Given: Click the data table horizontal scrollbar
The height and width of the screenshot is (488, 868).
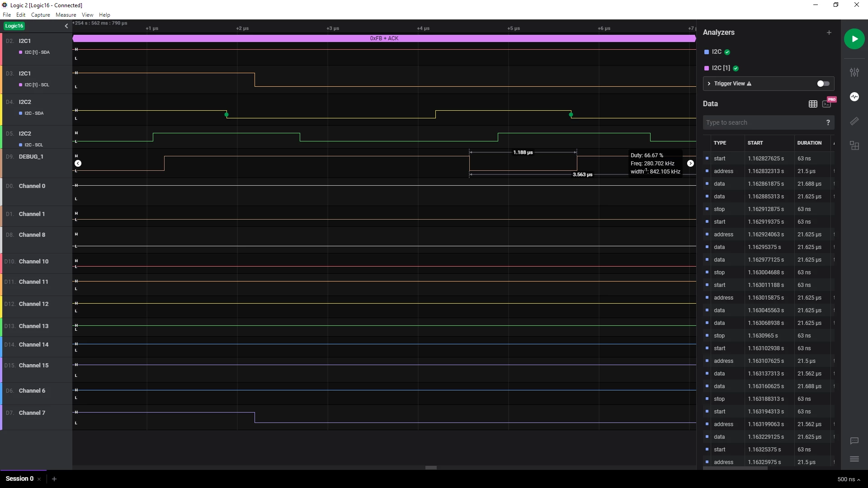Looking at the screenshot, I should (736, 468).
